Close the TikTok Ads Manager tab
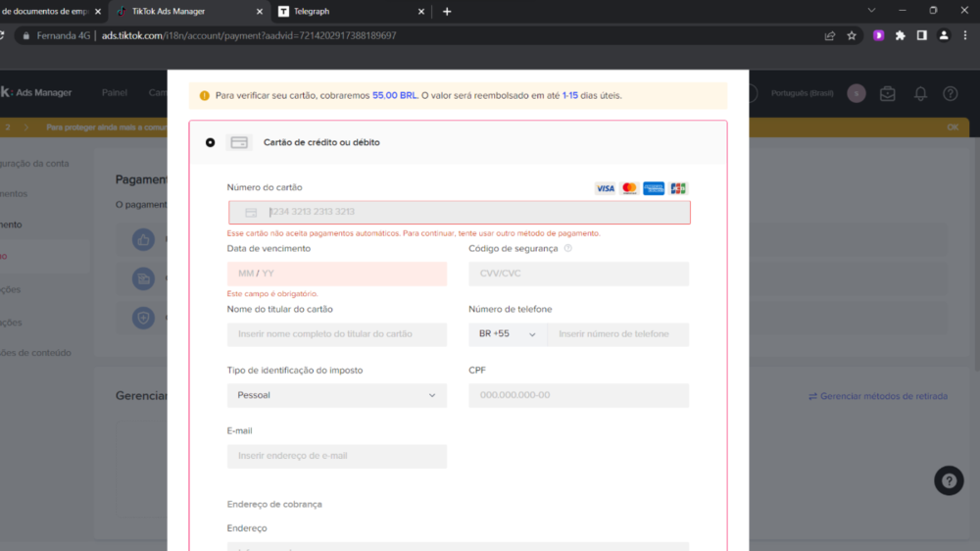The width and height of the screenshot is (980, 551). coord(260,11)
